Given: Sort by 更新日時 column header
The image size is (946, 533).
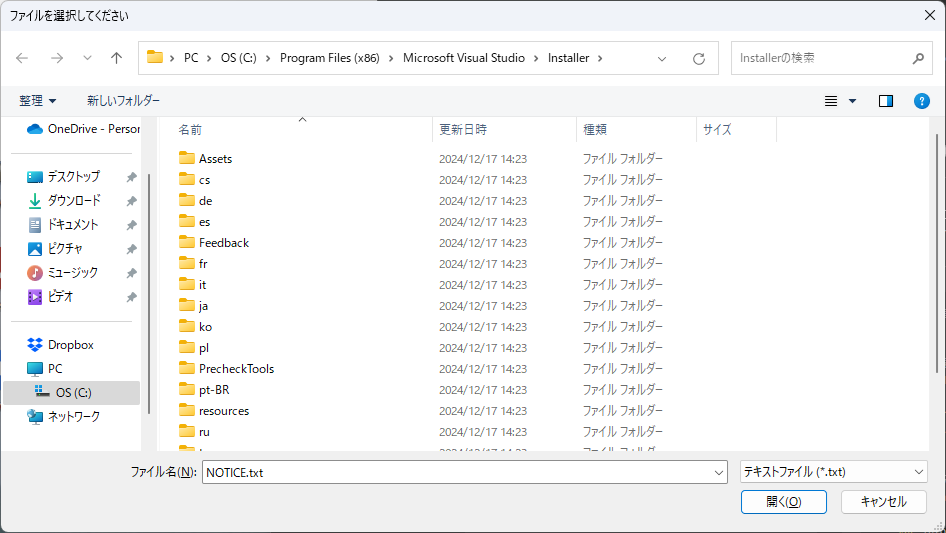Looking at the screenshot, I should [463, 130].
